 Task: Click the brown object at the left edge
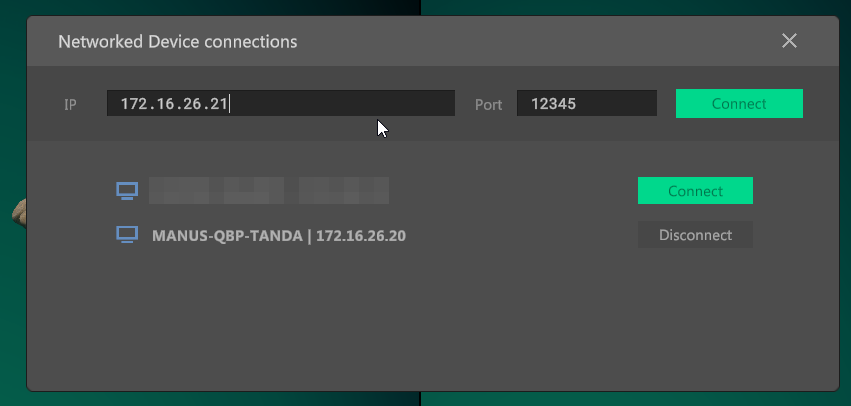point(19,210)
